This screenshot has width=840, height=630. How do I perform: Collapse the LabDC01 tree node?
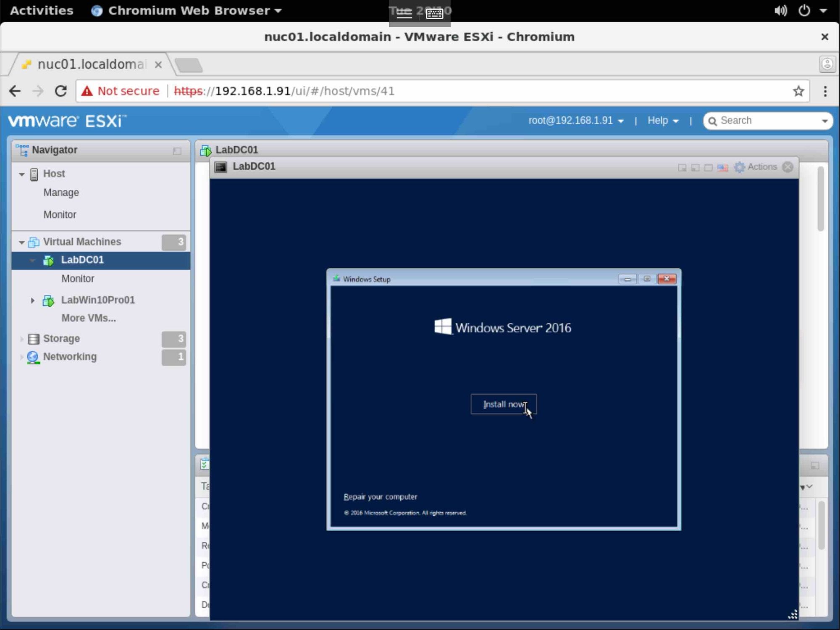point(32,261)
